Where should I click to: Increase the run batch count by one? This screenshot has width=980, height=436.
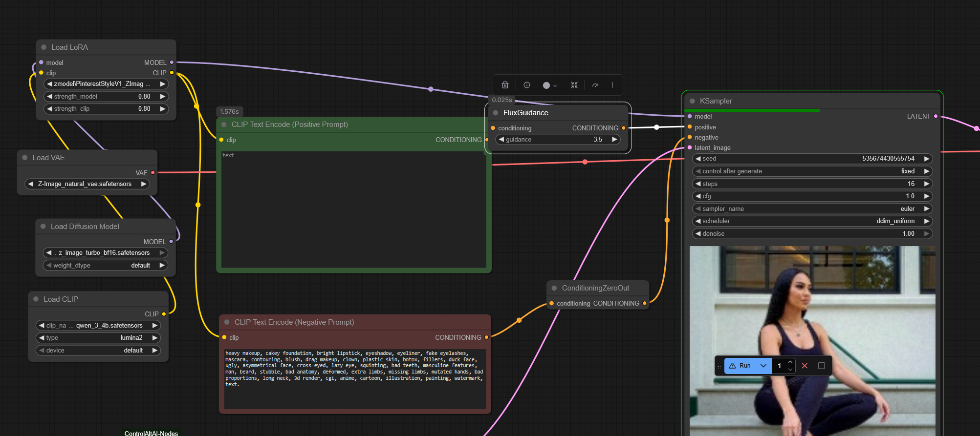790,362
